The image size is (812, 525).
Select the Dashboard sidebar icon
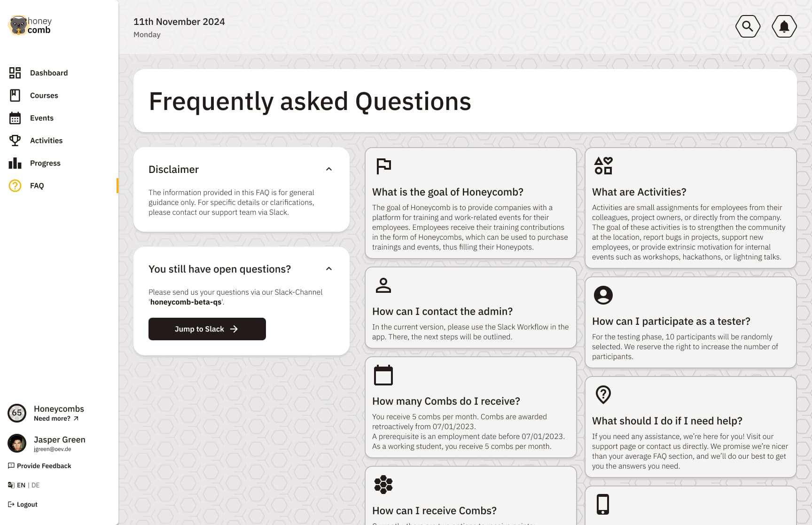click(15, 73)
